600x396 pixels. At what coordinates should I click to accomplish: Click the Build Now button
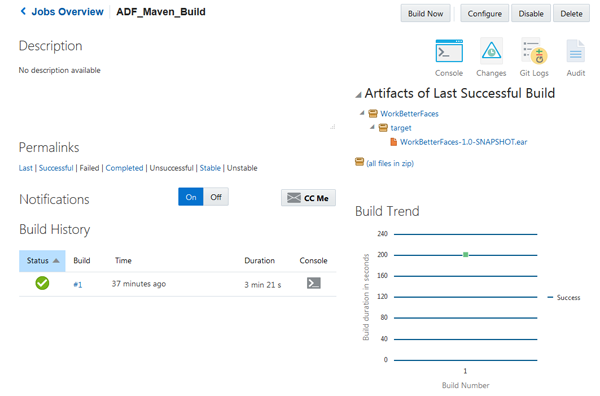426,13
